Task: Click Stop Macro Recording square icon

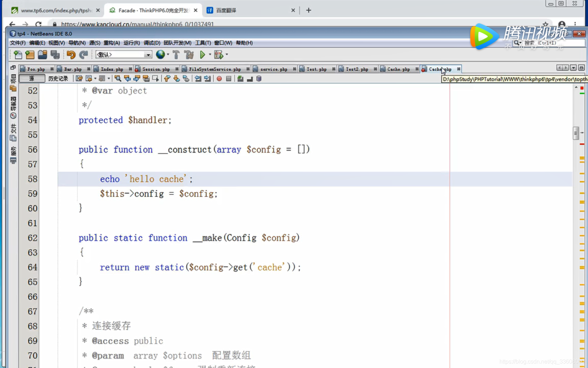Action: click(x=229, y=79)
